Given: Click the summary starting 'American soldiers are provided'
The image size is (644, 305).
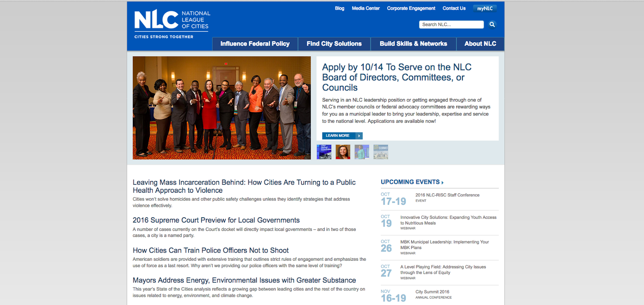Looking at the screenshot, I should coord(250,262).
